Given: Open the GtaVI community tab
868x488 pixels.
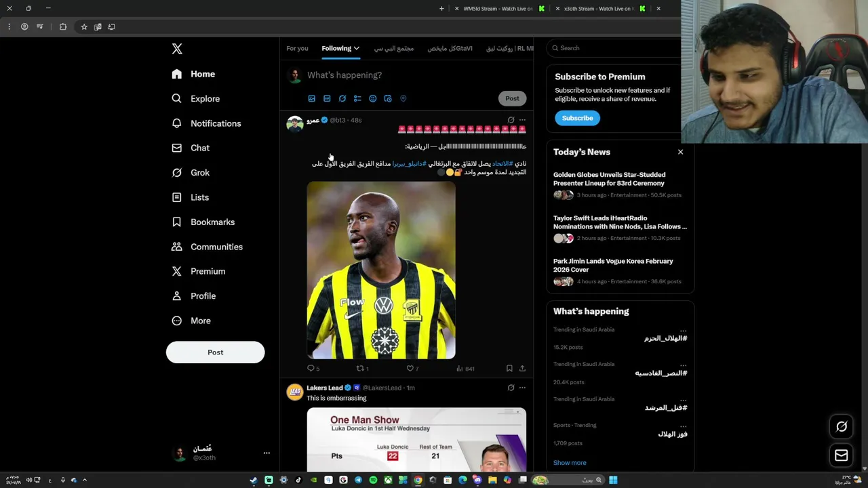Looking at the screenshot, I should tap(450, 48).
